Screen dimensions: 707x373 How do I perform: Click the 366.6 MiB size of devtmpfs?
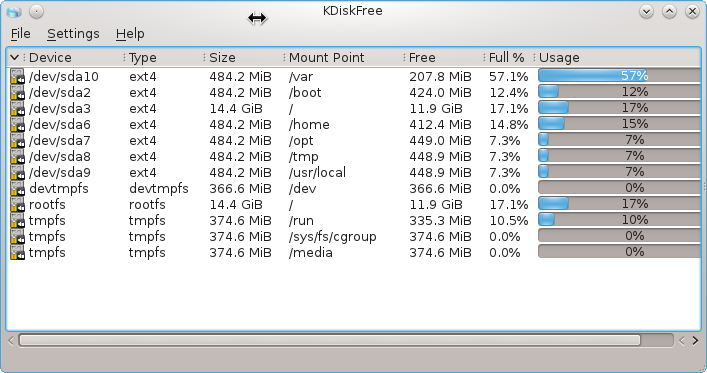(240, 189)
